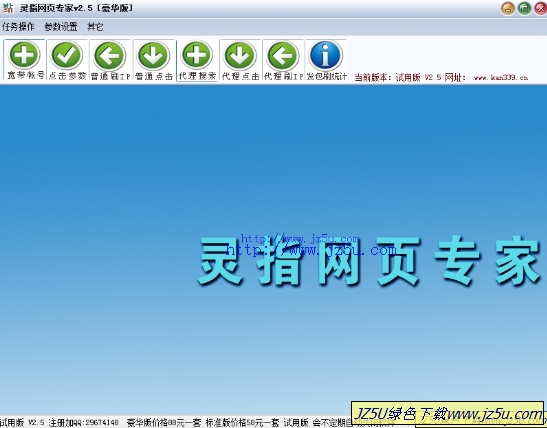547x428 pixels.
Task: Click the 标准版价格58元一套 status text
Action: [242, 422]
